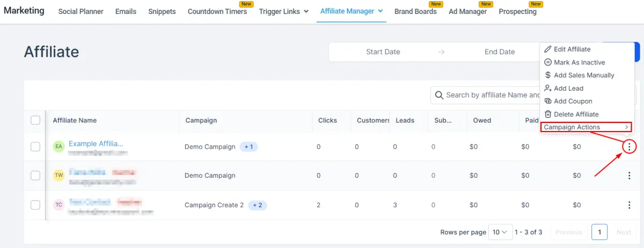
Task: Open the three-dot menu for Campaign Create 2 row
Action: click(x=629, y=205)
